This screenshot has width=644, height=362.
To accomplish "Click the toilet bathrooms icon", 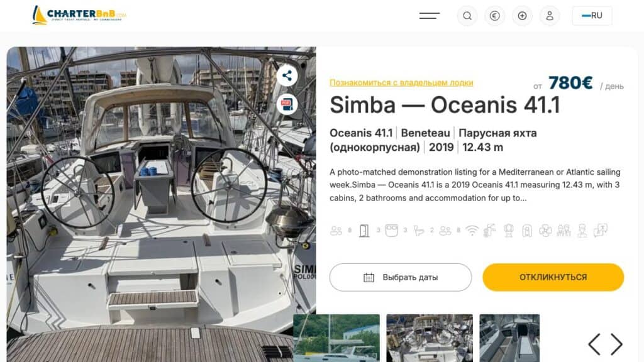I will 418,231.
